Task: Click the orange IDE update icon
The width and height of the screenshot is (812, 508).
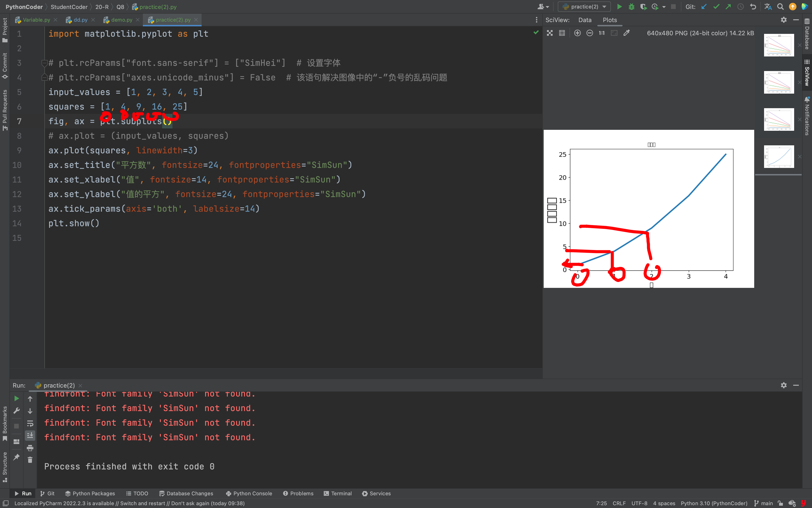Action: [x=792, y=7]
